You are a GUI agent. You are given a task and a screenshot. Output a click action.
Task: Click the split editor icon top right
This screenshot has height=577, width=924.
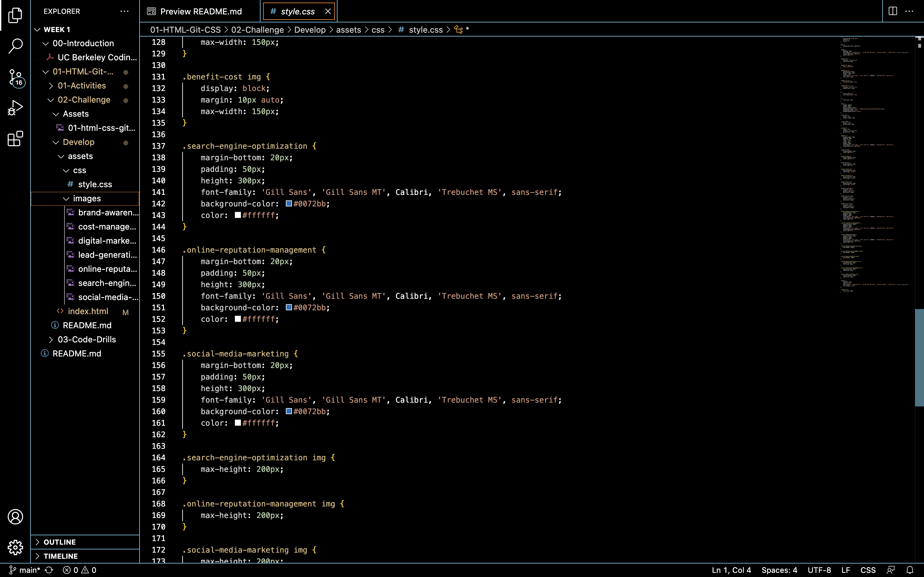(x=892, y=11)
